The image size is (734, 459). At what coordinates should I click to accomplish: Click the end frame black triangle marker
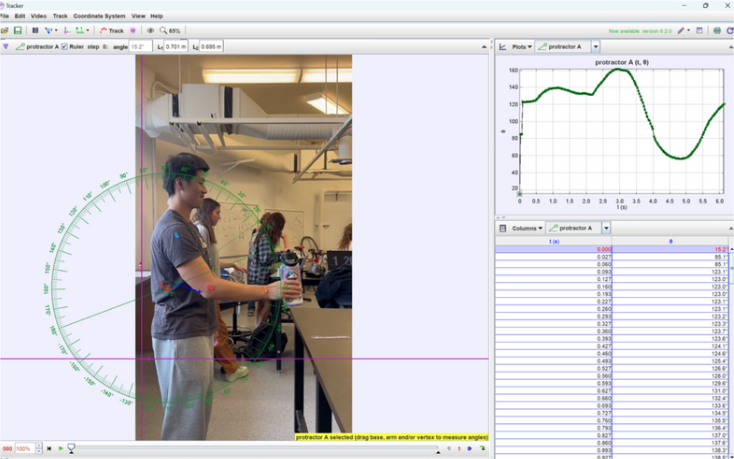pyautogui.click(x=438, y=452)
